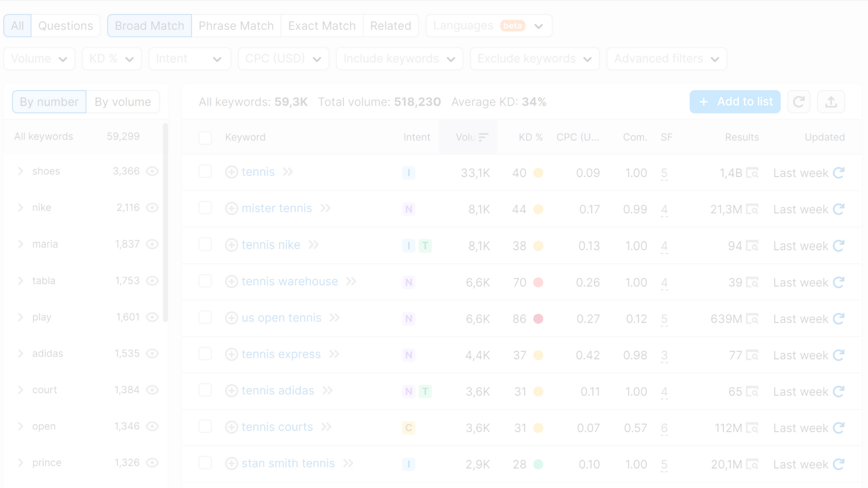Open double-arrow icon next to tennis courts
Screen dimensions: 868x488
click(x=326, y=427)
